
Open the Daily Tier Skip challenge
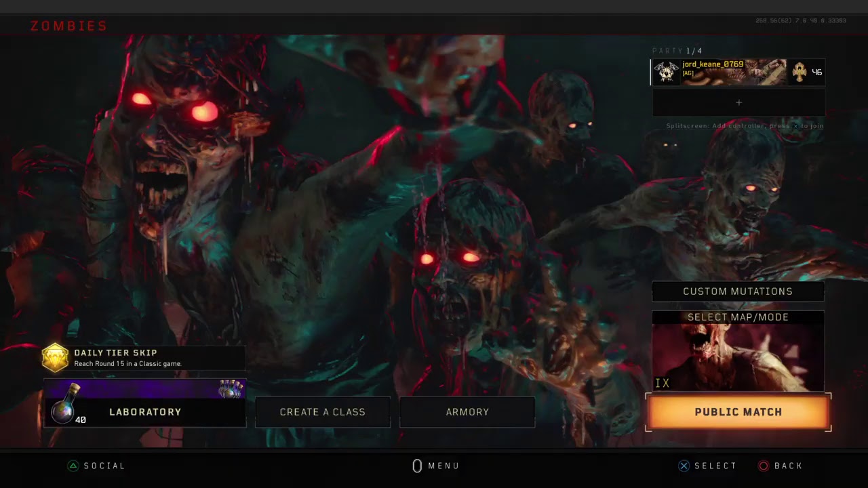pyautogui.click(x=144, y=358)
